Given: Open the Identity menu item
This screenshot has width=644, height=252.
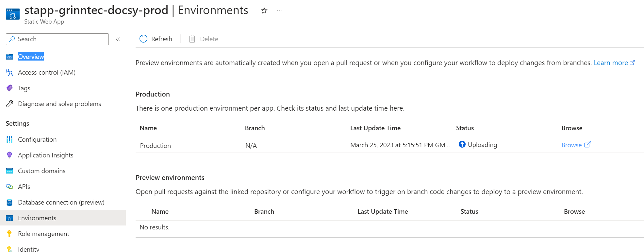Looking at the screenshot, I should pyautogui.click(x=28, y=249).
